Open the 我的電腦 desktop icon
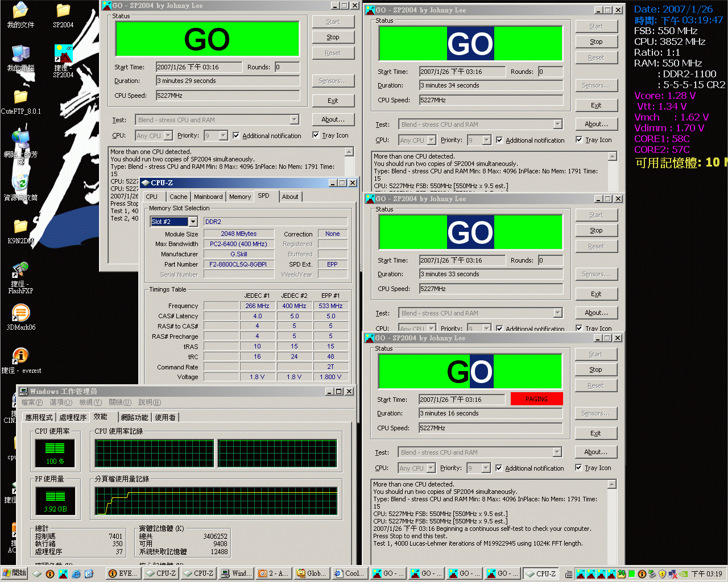728x582 pixels. (20, 58)
